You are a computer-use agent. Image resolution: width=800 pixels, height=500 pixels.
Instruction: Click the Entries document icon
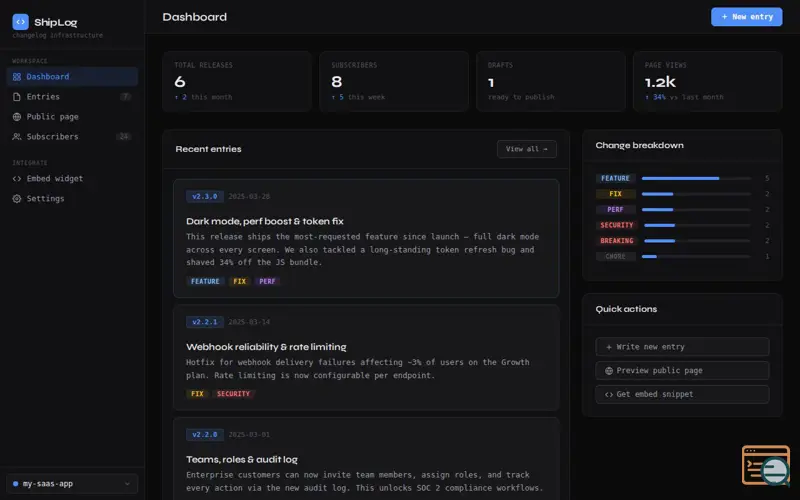click(x=17, y=96)
